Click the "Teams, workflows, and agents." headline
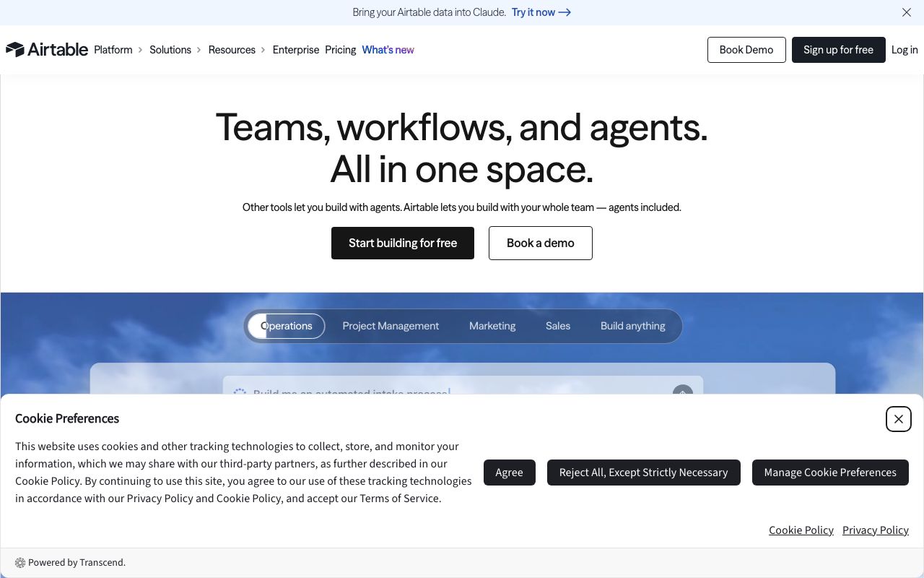Image resolution: width=924 pixels, height=578 pixels. (462, 127)
